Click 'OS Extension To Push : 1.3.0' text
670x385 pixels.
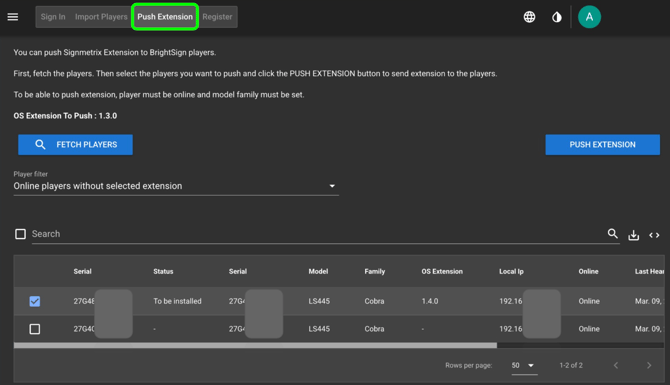point(65,116)
